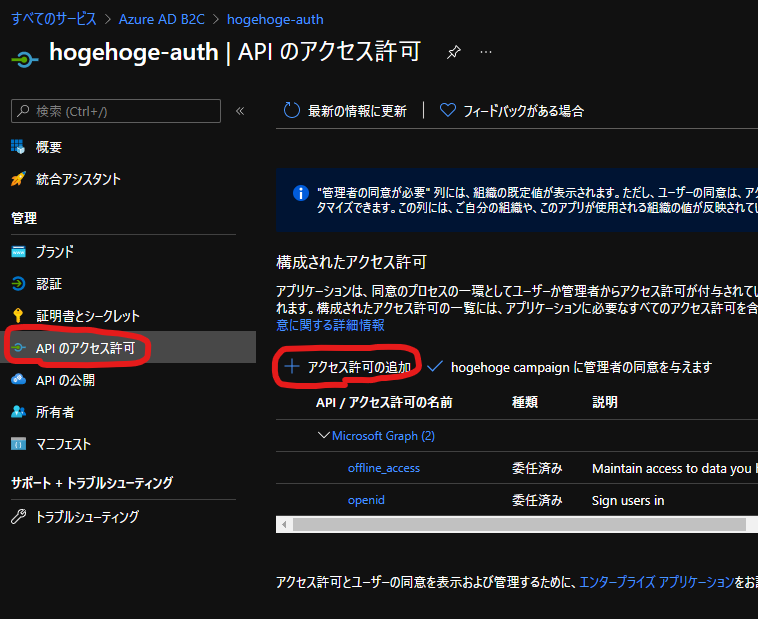Click すべてのサービス breadcrumb link
Viewport: 758px width, 619px height.
(54, 19)
